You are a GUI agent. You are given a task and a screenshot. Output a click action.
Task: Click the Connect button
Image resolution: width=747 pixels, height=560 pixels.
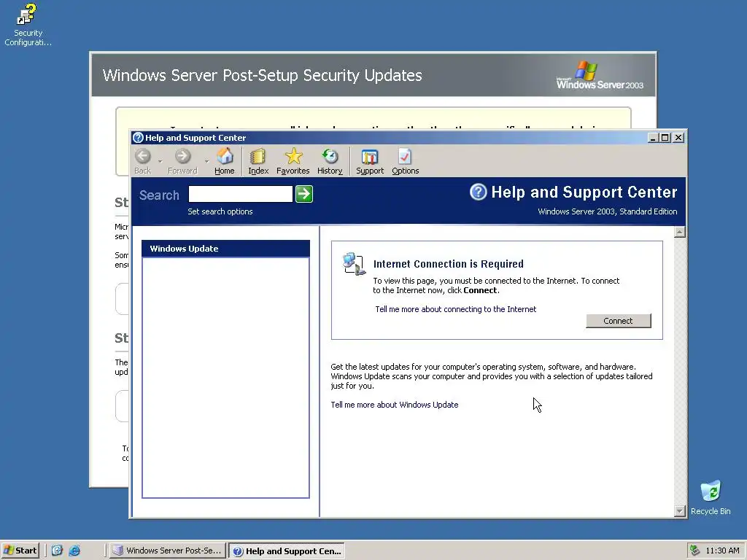[619, 321]
